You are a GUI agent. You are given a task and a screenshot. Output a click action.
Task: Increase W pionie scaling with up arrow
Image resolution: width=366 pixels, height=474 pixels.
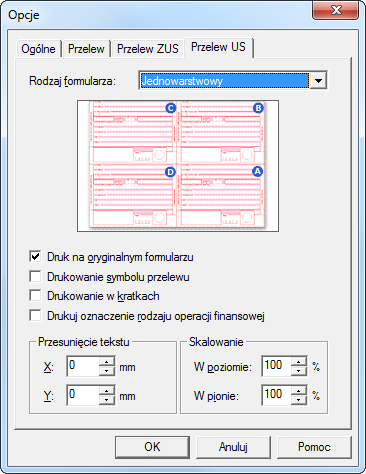(299, 391)
